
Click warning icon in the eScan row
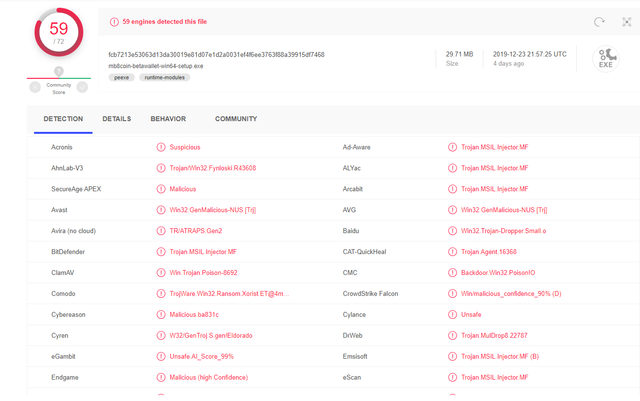click(452, 377)
